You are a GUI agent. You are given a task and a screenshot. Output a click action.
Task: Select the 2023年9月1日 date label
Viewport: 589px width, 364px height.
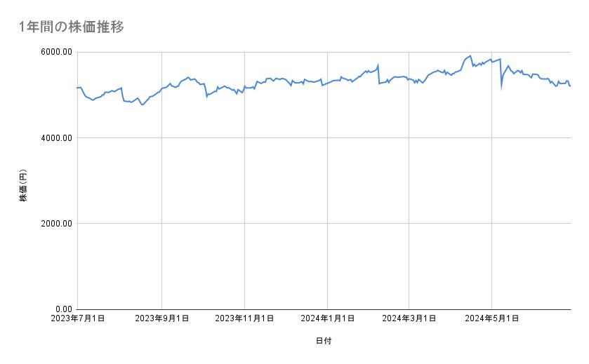(161, 319)
